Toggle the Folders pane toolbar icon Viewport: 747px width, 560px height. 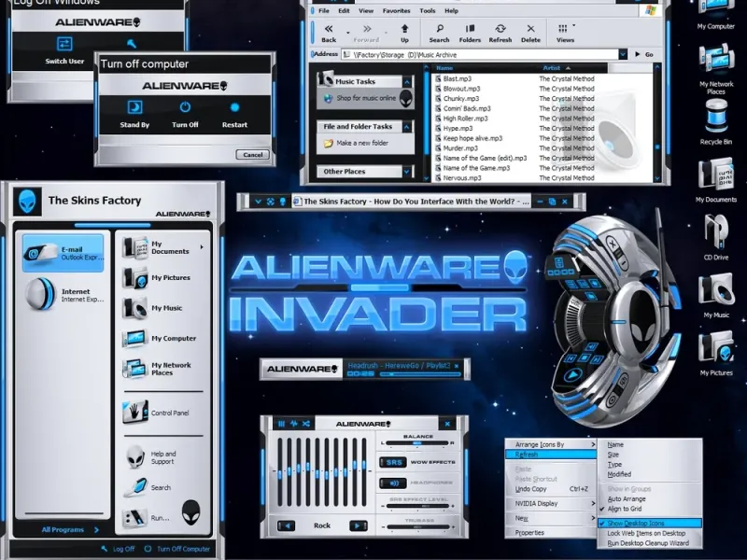click(471, 29)
